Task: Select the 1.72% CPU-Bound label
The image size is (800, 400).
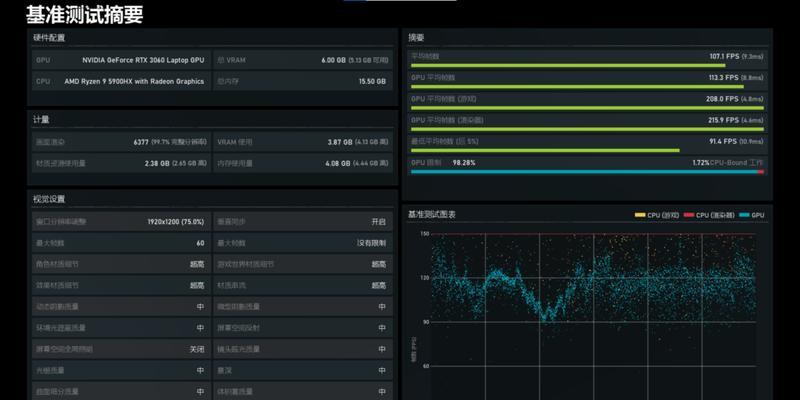Action: (727, 163)
